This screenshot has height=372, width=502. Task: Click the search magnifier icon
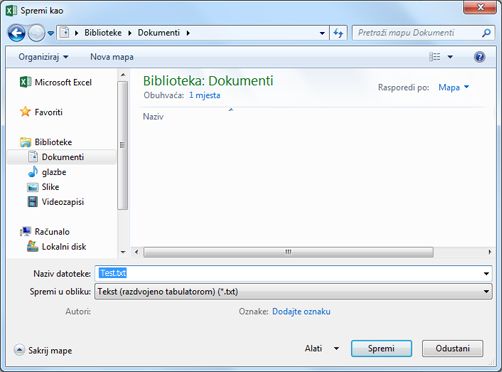(486, 33)
